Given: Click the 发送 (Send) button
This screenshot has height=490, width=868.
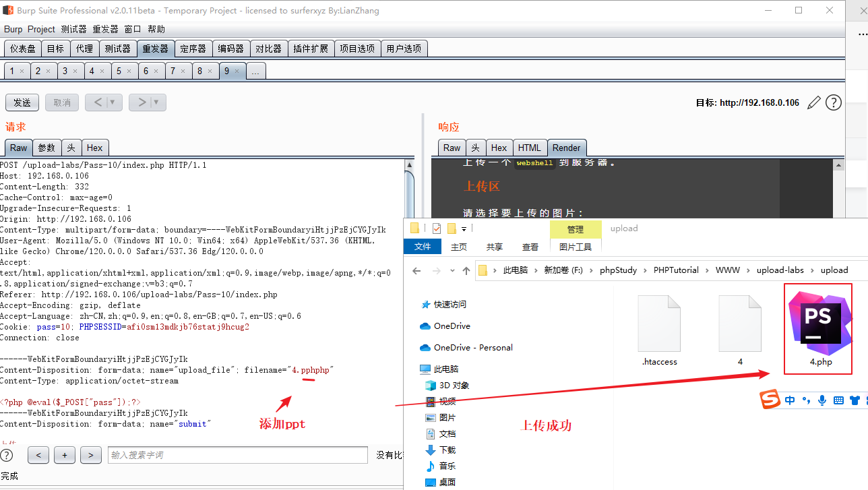Looking at the screenshot, I should pyautogui.click(x=22, y=102).
